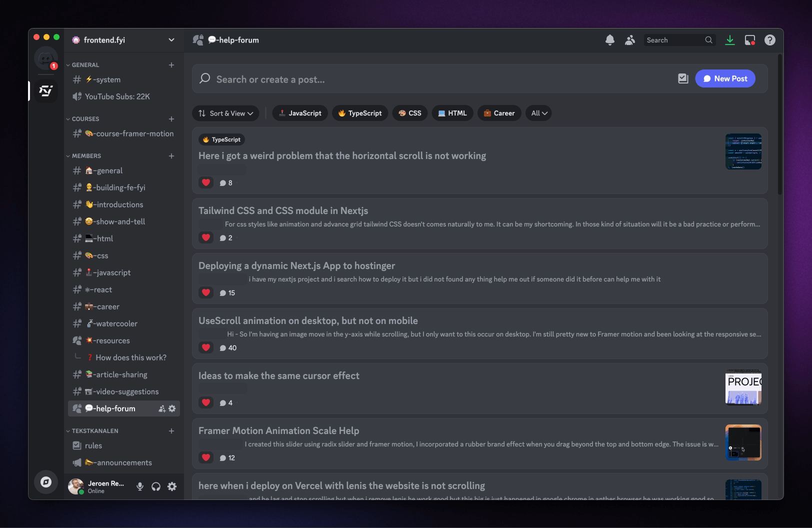Open All tags dropdown
812x528 pixels.
(538, 113)
